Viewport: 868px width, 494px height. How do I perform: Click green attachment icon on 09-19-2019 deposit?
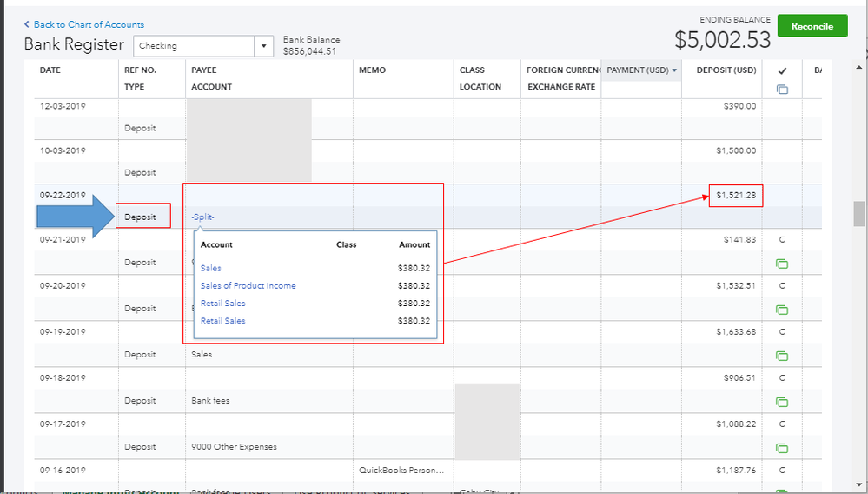click(782, 356)
